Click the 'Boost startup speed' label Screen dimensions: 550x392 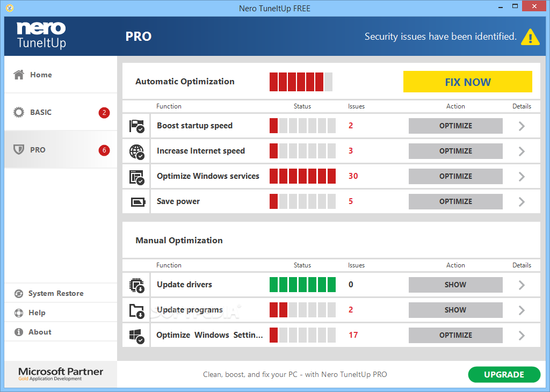(194, 126)
